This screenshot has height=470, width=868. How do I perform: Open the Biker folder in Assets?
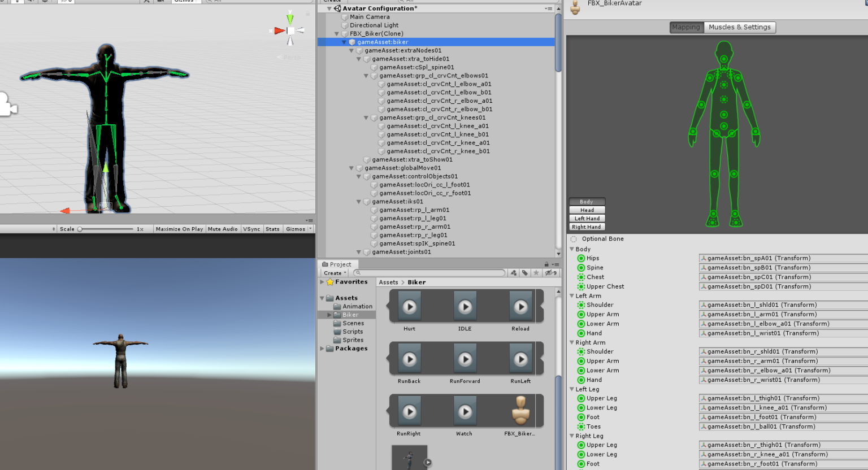pos(350,315)
